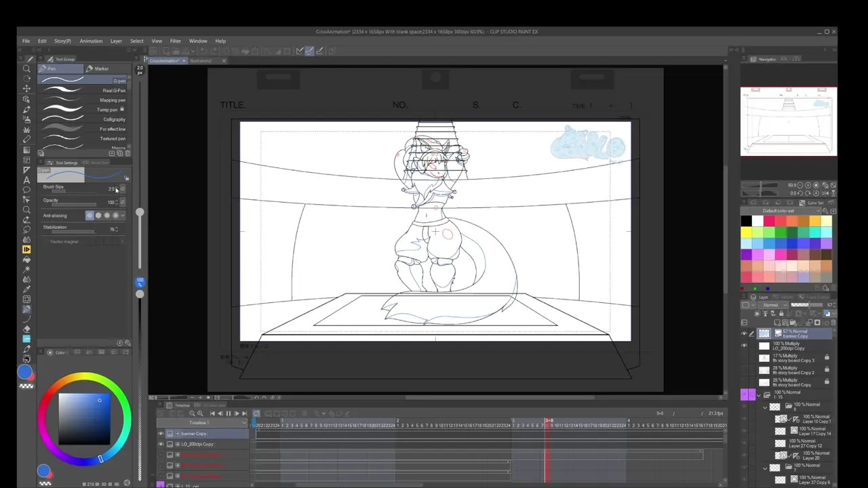Zoom out the timeline with the minus magnifier
The width and height of the screenshot is (868, 488).
click(192, 413)
